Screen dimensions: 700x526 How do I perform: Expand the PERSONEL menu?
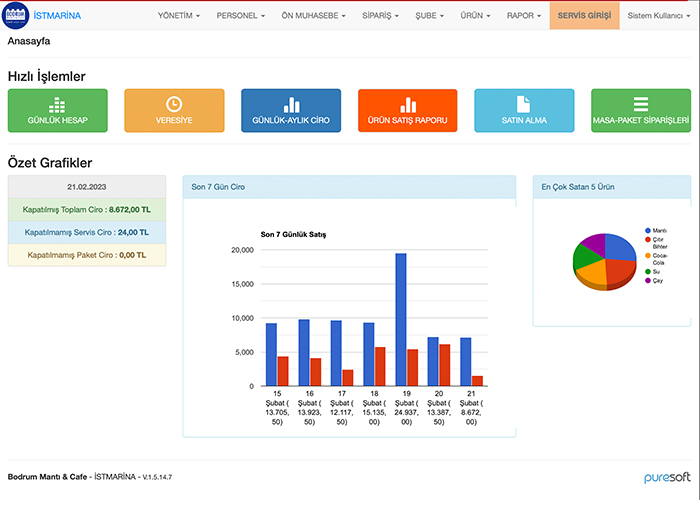(x=241, y=16)
